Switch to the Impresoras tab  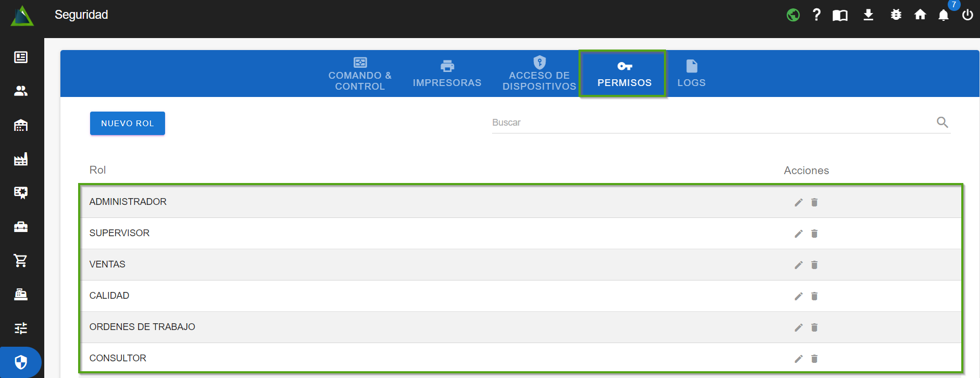pos(447,74)
